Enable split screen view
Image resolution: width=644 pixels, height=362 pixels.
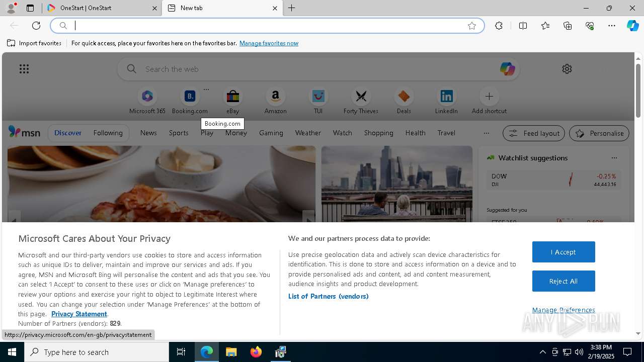tap(523, 26)
